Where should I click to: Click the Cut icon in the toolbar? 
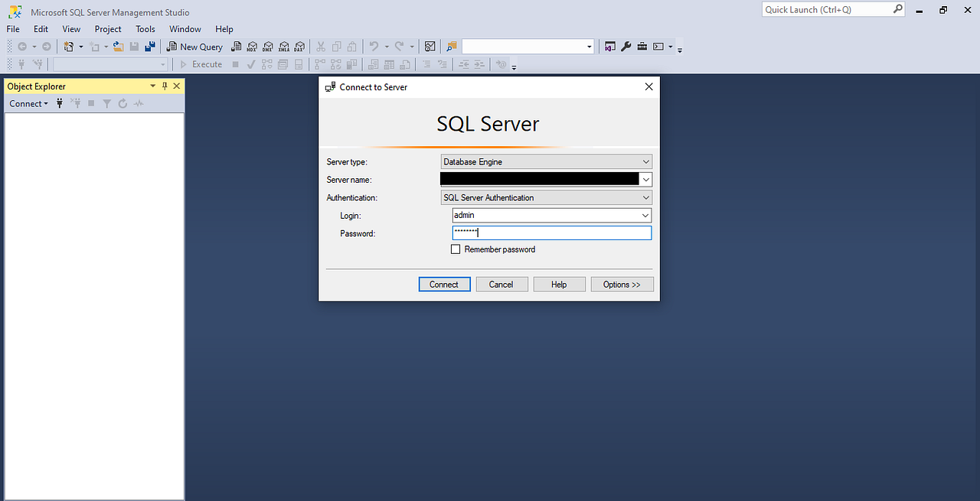pos(320,46)
